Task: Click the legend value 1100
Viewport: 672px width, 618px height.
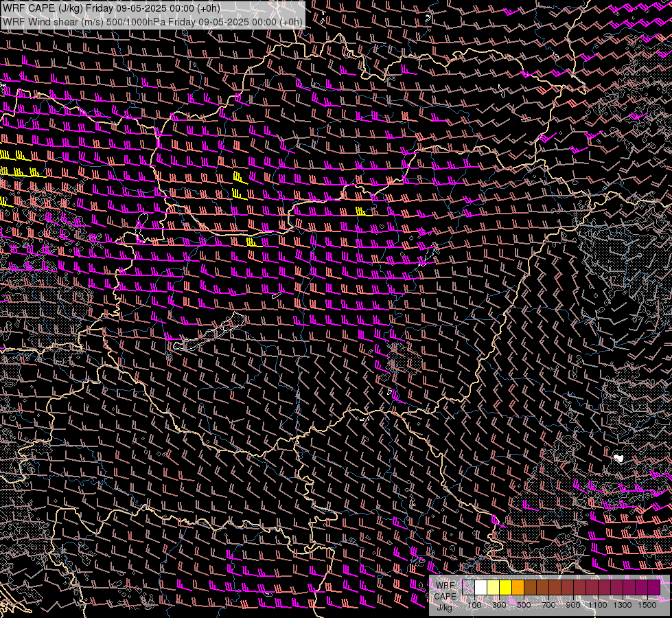Action: pyautogui.click(x=598, y=605)
